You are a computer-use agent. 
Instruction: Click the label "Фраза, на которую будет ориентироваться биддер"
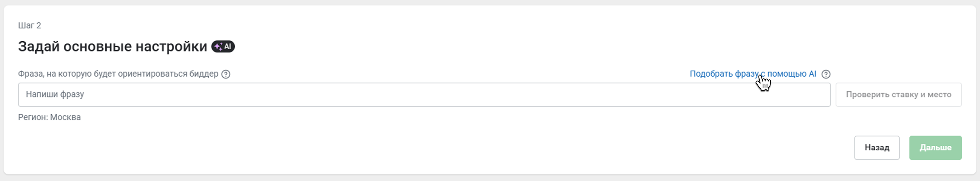(x=118, y=74)
